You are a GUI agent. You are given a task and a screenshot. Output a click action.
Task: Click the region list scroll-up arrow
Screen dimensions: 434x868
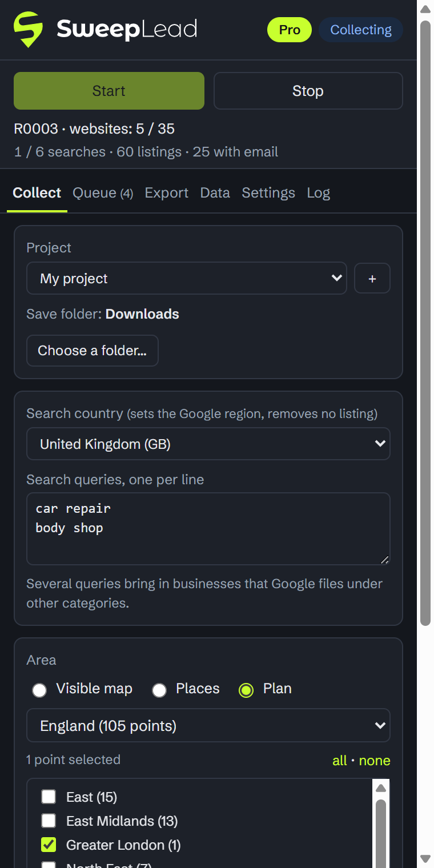(x=381, y=788)
